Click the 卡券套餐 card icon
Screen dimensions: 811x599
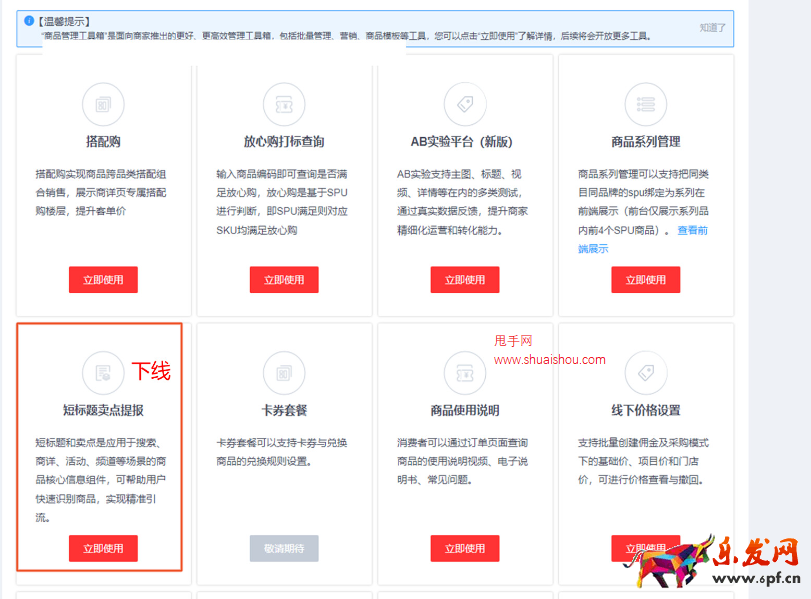point(284,372)
